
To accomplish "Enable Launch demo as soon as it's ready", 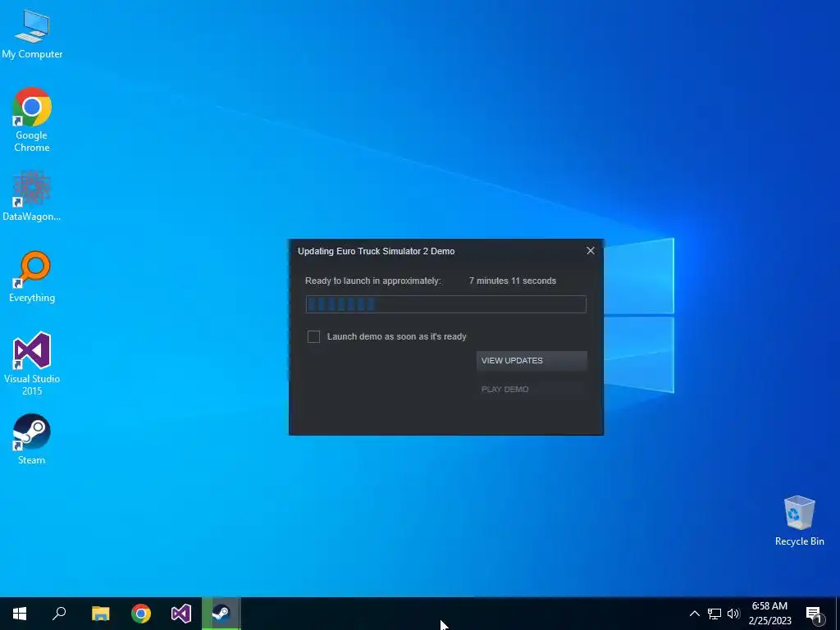I will [314, 336].
